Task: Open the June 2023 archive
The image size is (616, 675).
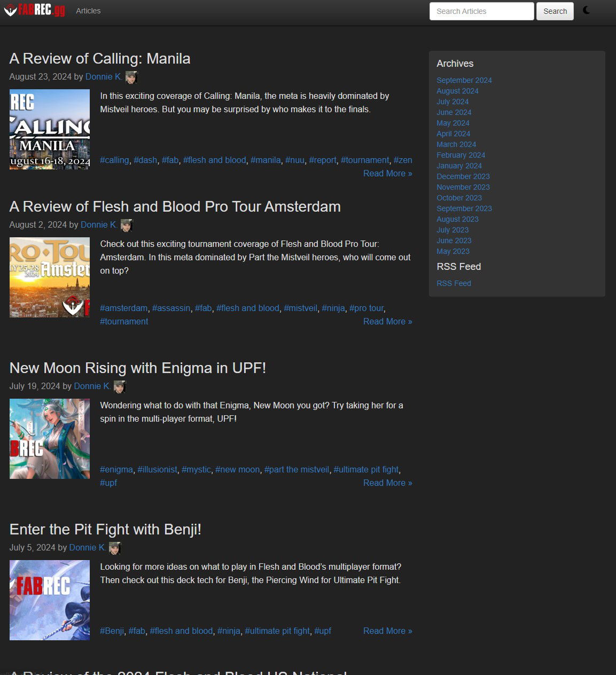Action: (x=454, y=240)
